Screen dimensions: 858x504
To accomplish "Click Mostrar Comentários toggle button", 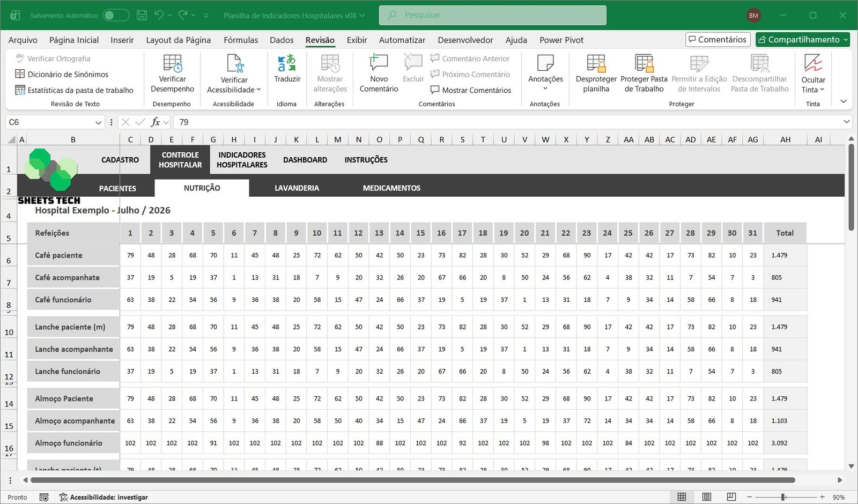I will (x=470, y=90).
